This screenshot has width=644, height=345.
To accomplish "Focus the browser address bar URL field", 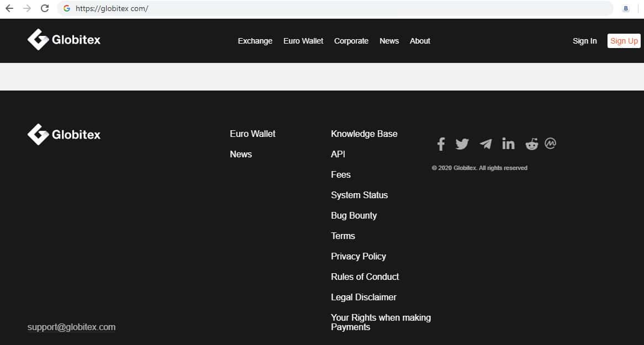I will click(335, 8).
